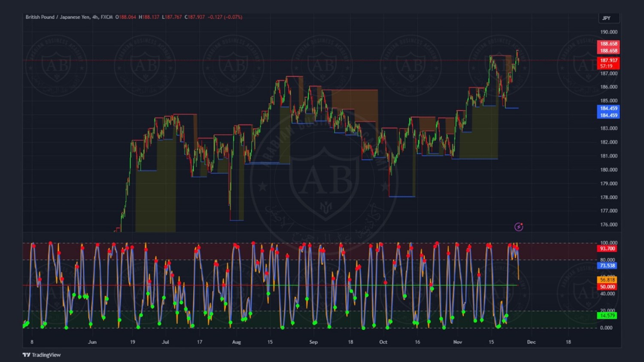This screenshot has width=644, height=362.
Task: Click the change value -0.127 (-0.07%)
Action: click(225, 17)
